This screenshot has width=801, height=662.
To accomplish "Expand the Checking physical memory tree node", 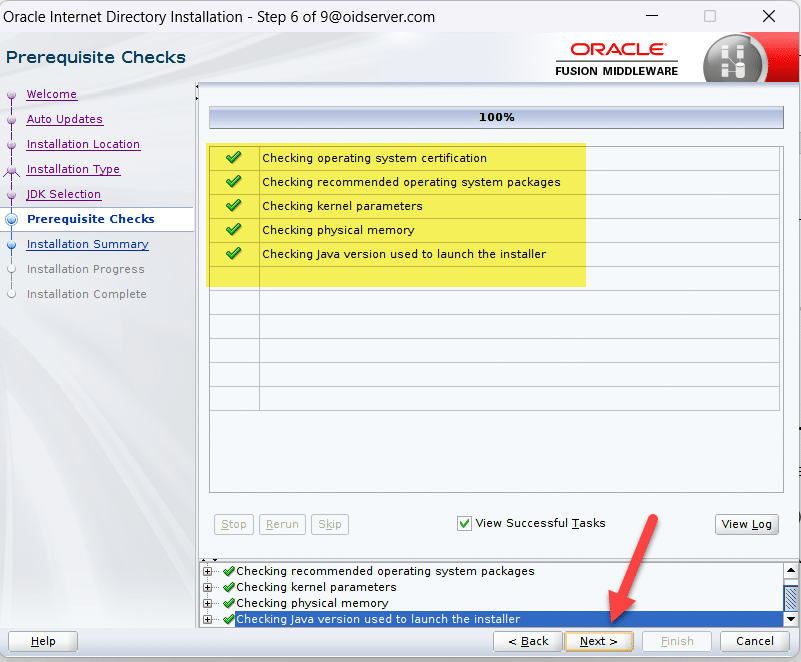I will click(x=208, y=603).
